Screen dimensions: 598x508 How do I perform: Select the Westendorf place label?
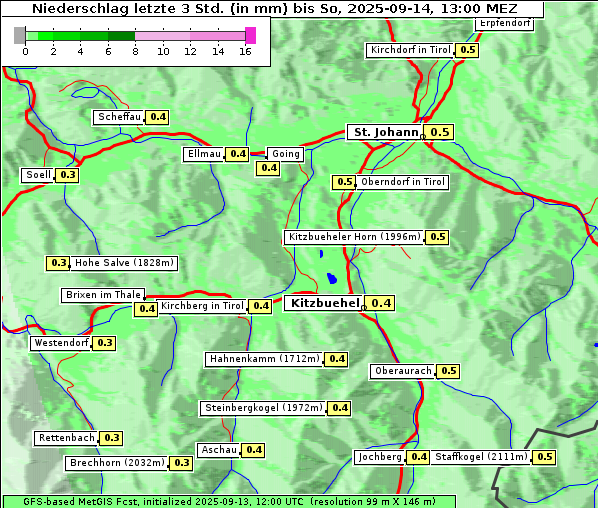tap(61, 343)
